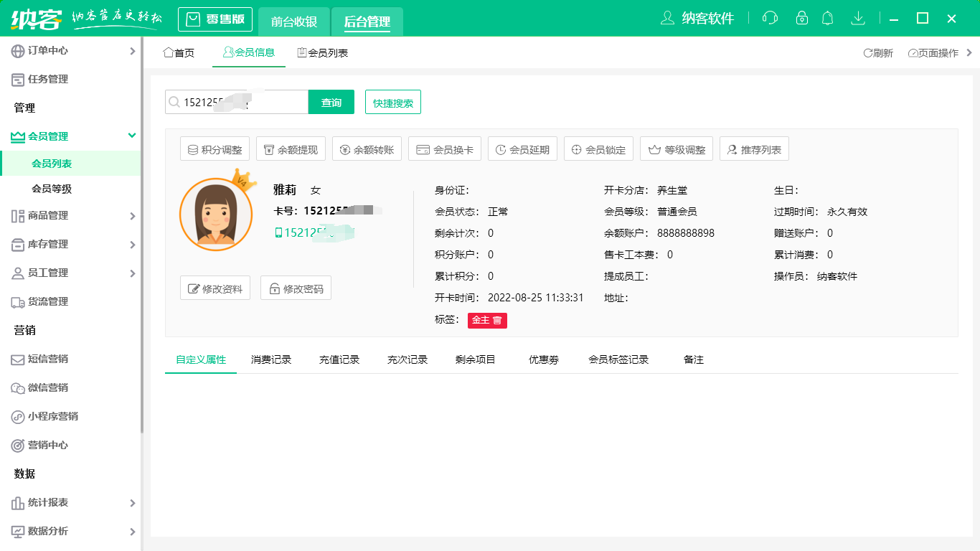Image resolution: width=980 pixels, height=551 pixels.
Task: Expand the 统计报表 sidebar section
Action: point(72,503)
